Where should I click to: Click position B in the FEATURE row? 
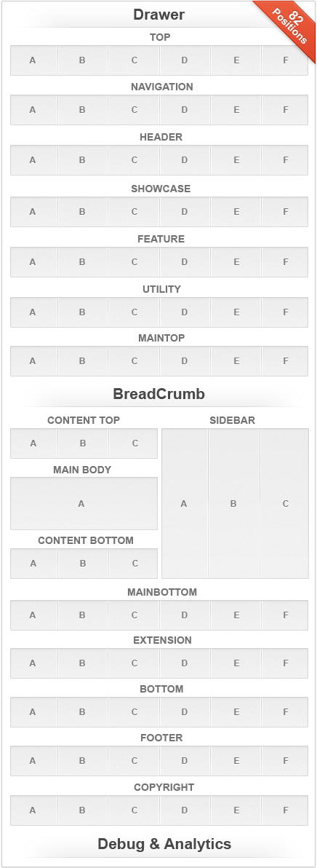pos(82,262)
